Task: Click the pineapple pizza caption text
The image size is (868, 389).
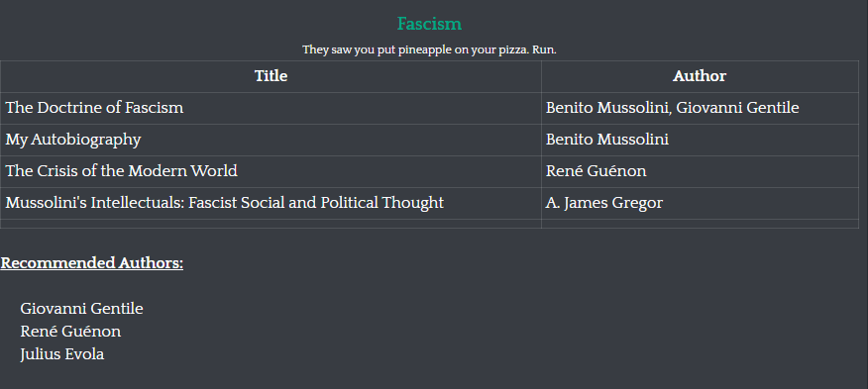Action: (429, 49)
